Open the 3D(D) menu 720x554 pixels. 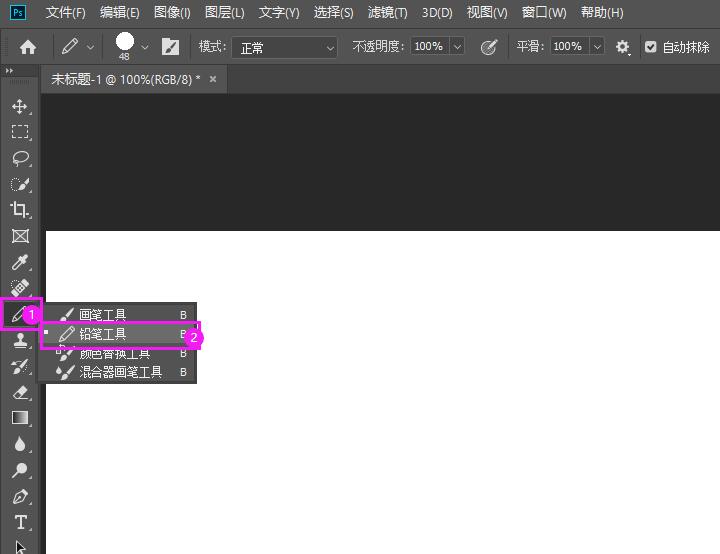click(437, 12)
